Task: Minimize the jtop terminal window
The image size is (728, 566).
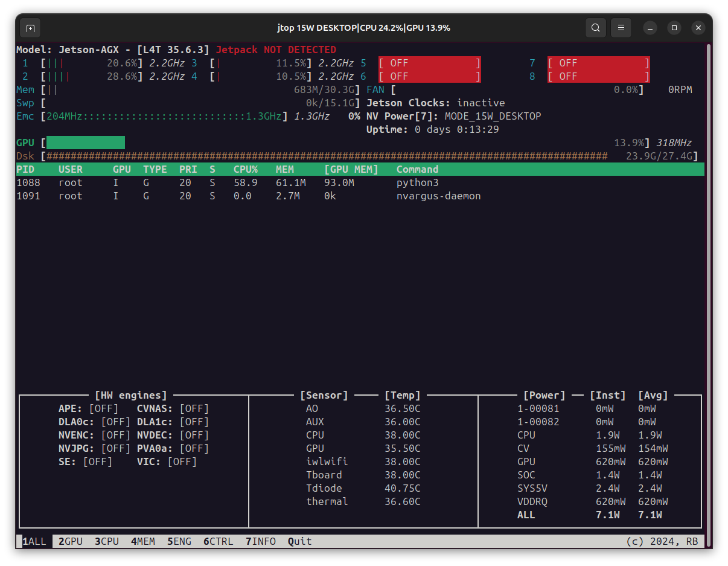Action: tap(650, 28)
